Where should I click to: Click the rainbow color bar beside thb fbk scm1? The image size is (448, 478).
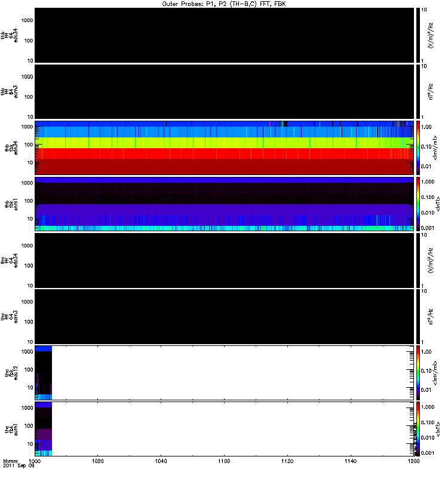click(x=418, y=204)
